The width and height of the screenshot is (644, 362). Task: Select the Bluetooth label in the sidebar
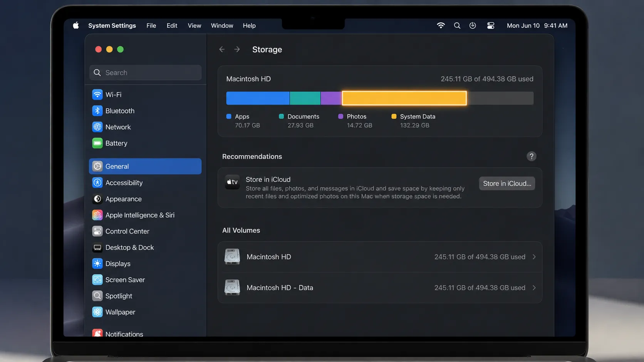[120, 111]
